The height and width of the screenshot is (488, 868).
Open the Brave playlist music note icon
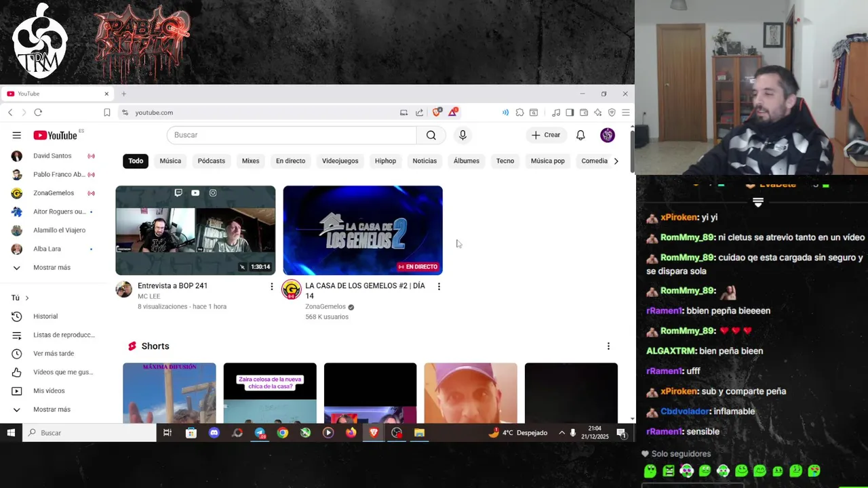coord(556,113)
